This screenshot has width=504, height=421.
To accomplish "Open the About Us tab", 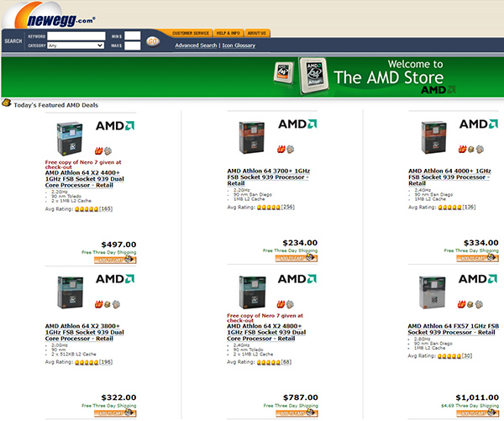I will (257, 33).
